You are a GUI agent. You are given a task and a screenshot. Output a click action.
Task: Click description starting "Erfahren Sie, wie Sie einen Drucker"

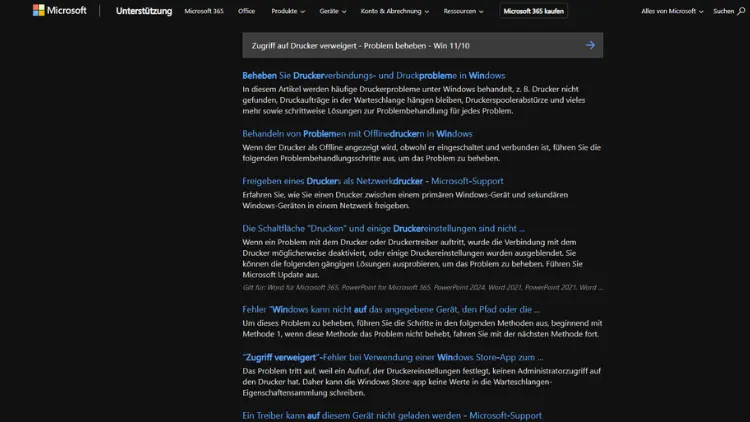tap(405, 200)
